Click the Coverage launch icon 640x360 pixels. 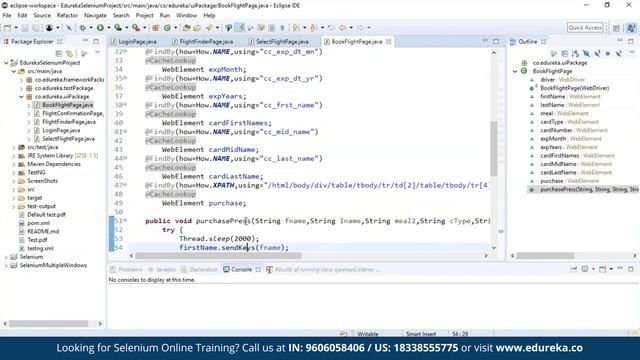[x=118, y=28]
